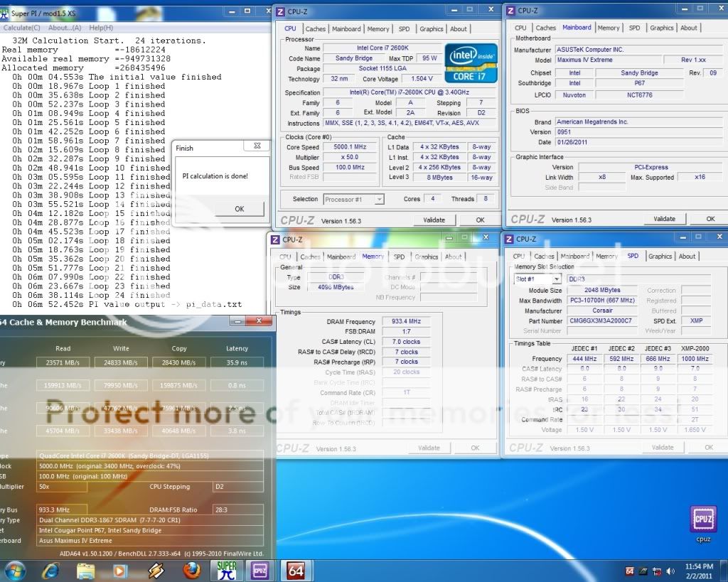Switch to Super PI on the taskbar

point(227,571)
